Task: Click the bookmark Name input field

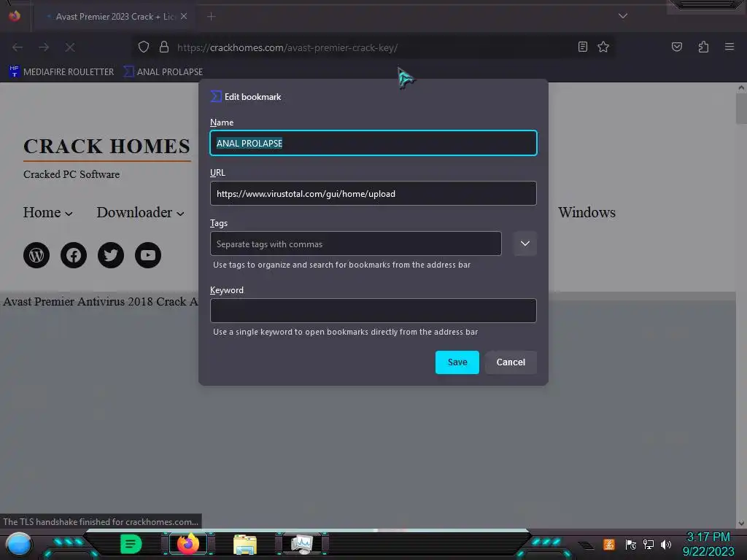Action: (x=373, y=143)
